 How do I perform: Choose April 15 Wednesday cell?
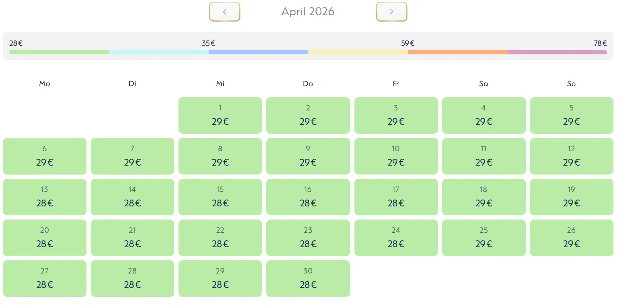click(220, 197)
